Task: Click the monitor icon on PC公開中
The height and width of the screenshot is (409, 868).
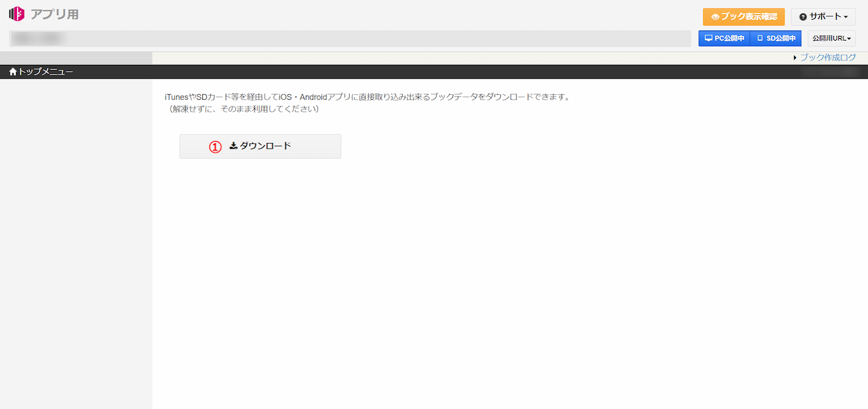Action: point(709,38)
